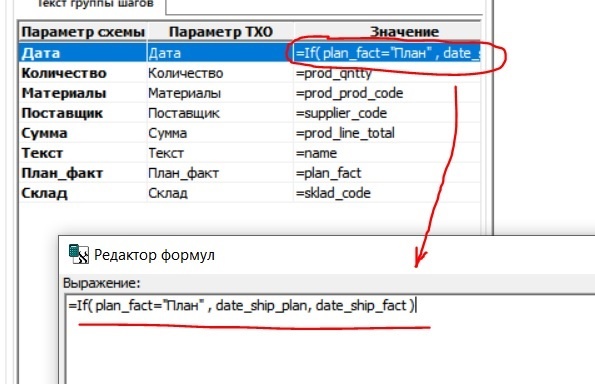Click the =plan_fact value cell
The height and width of the screenshot is (384, 595).
pos(387,173)
